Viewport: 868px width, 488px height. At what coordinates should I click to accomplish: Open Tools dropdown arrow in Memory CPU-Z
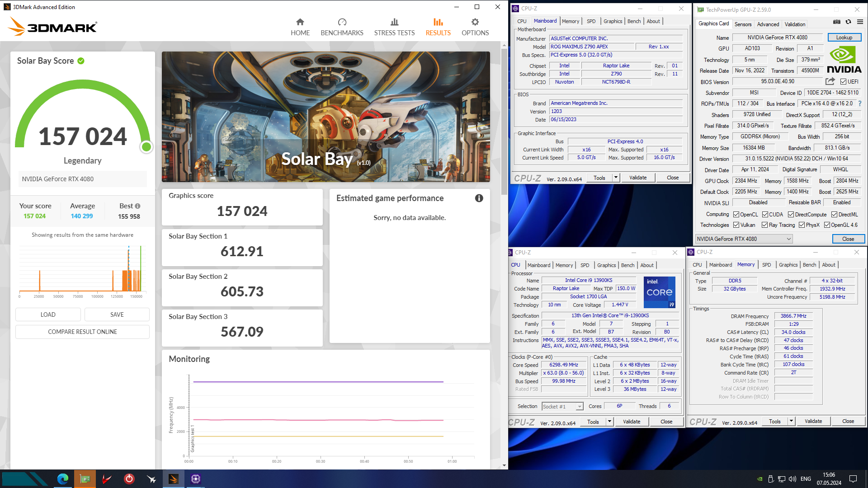coord(791,421)
